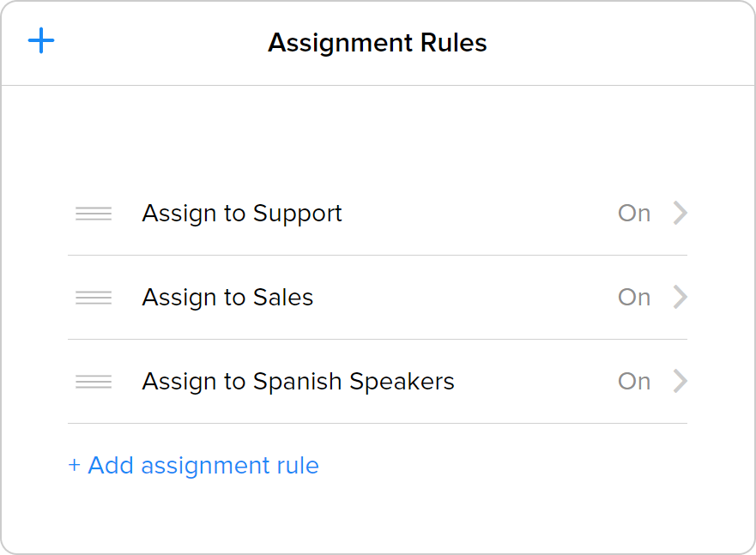Expand the Assign to Spanish Speakers chevron

679,382
